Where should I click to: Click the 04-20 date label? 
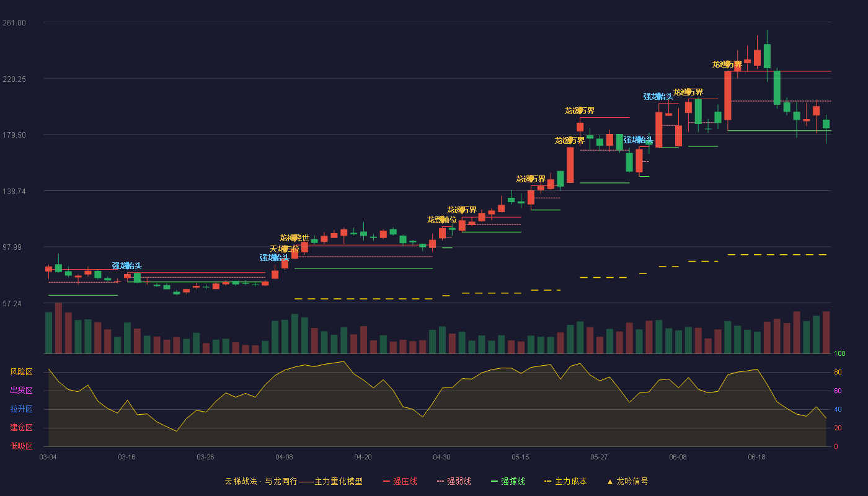(363, 457)
